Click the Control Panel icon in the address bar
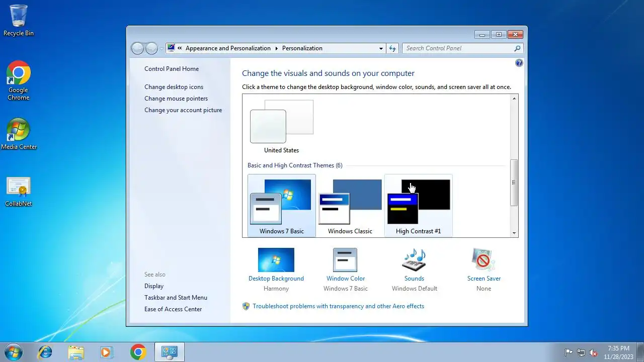 tap(171, 48)
